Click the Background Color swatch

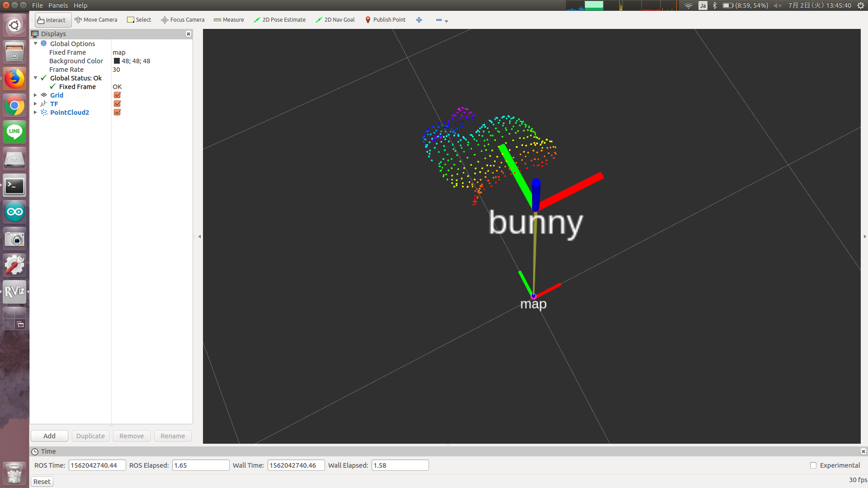click(117, 61)
